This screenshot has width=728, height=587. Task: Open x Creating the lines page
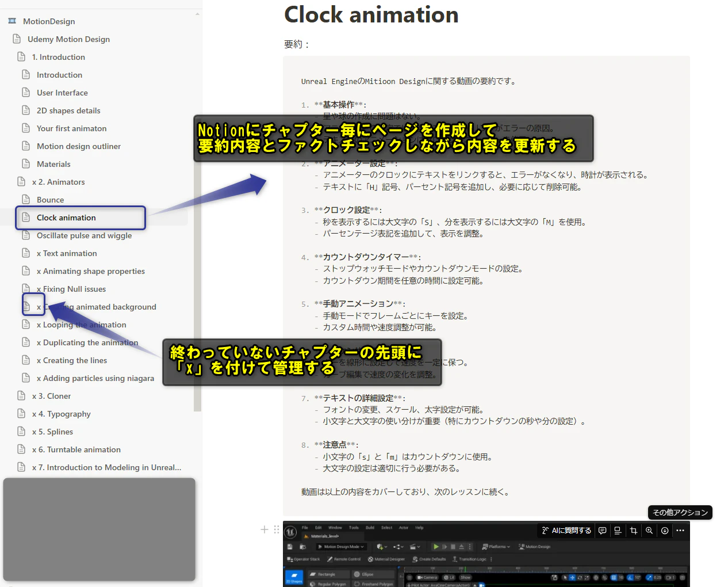(x=72, y=360)
